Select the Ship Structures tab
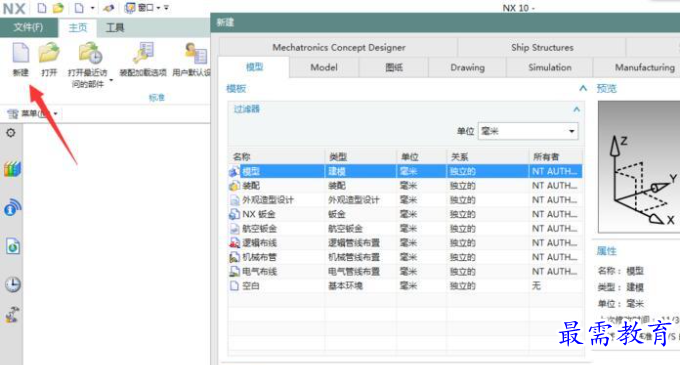680x365 pixels. [x=542, y=47]
